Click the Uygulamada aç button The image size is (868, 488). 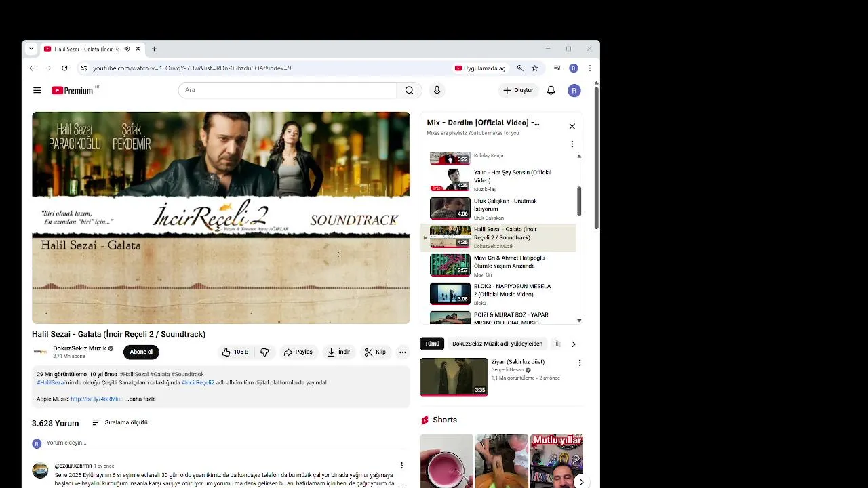click(x=479, y=68)
